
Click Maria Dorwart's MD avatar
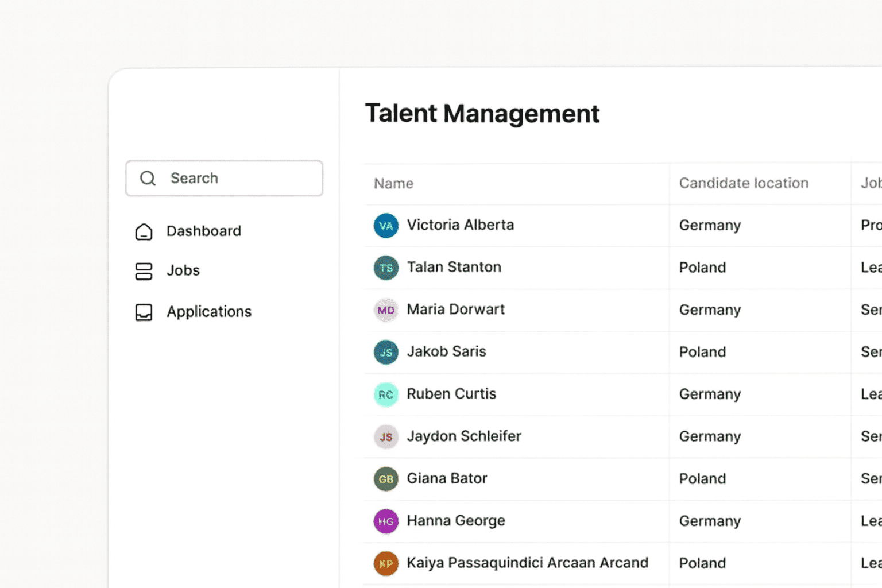pyautogui.click(x=386, y=310)
